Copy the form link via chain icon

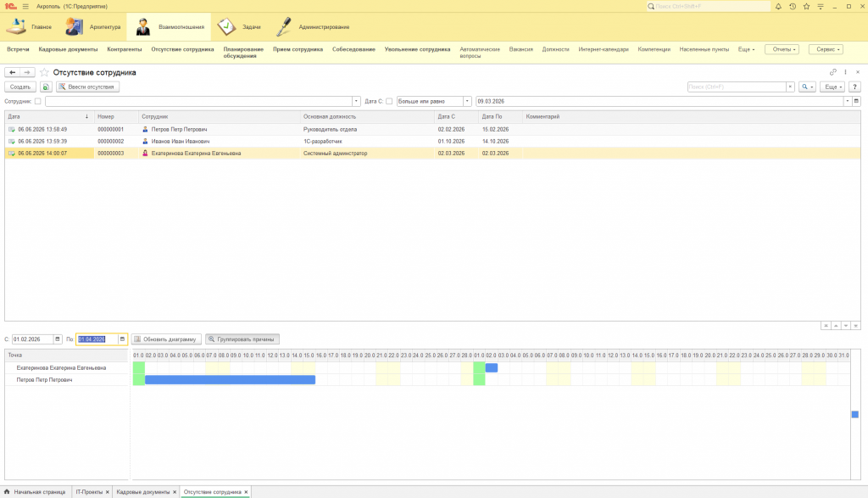[x=833, y=72]
